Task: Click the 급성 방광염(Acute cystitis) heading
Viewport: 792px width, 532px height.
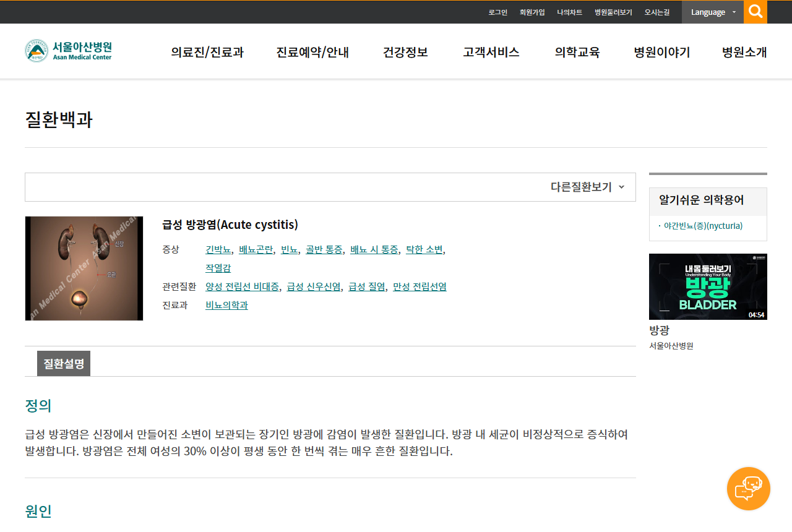Action: (x=230, y=225)
